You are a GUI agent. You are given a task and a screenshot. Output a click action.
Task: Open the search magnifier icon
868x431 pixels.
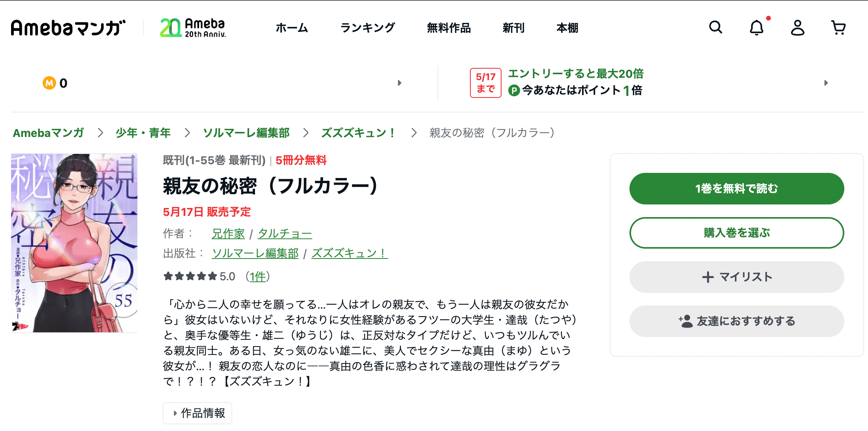click(715, 27)
